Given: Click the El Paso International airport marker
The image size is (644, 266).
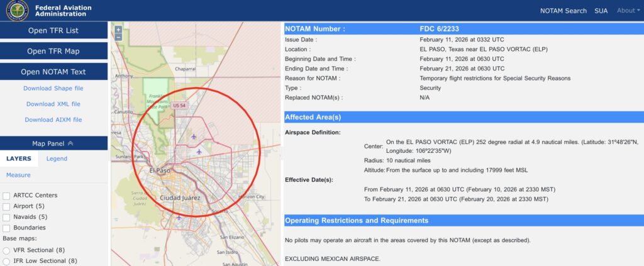Looking at the screenshot, I should [199, 151].
